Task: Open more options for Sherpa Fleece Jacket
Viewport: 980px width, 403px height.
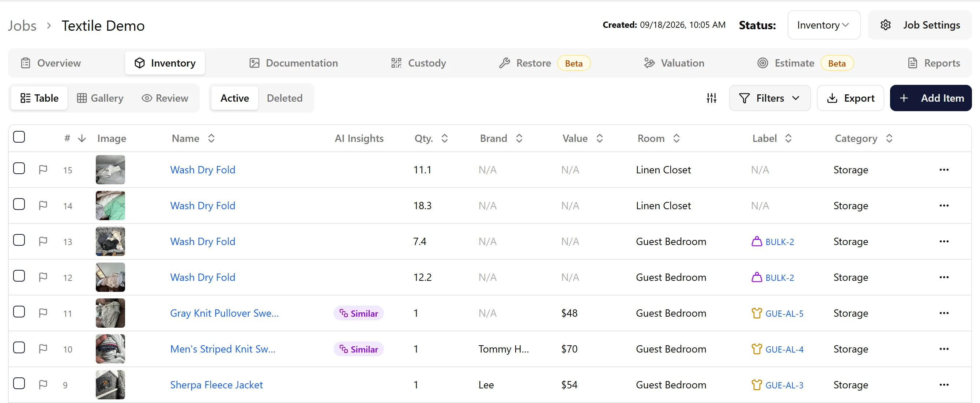Action: click(x=944, y=385)
